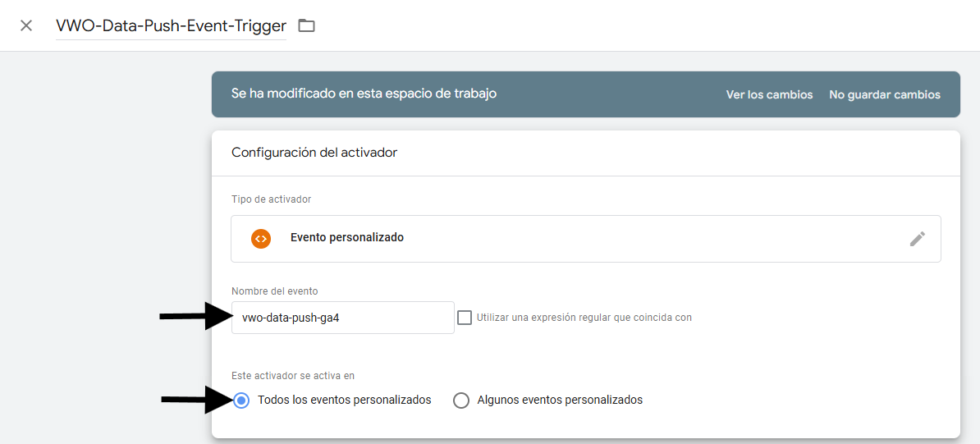Click the Configuración del activador heading

314,153
